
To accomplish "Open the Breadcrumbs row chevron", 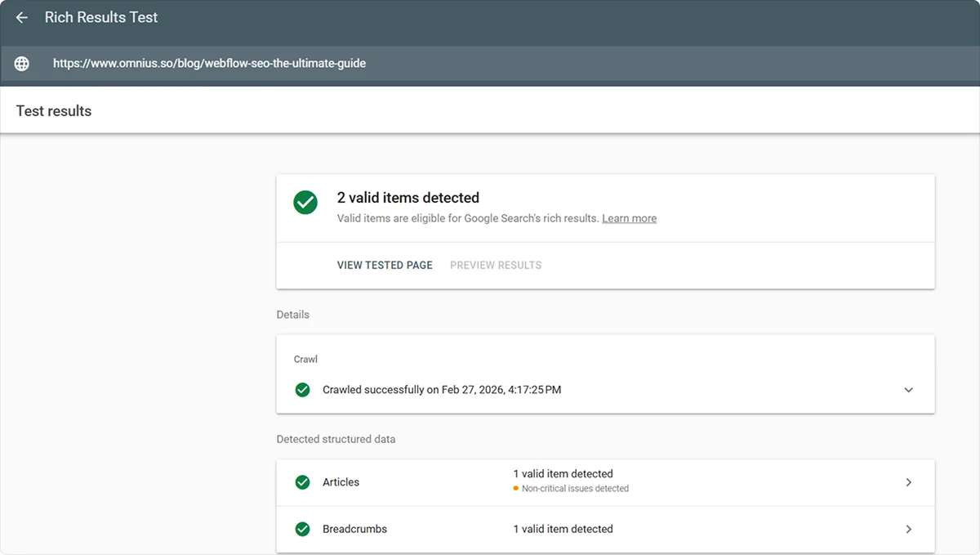I will 908,529.
